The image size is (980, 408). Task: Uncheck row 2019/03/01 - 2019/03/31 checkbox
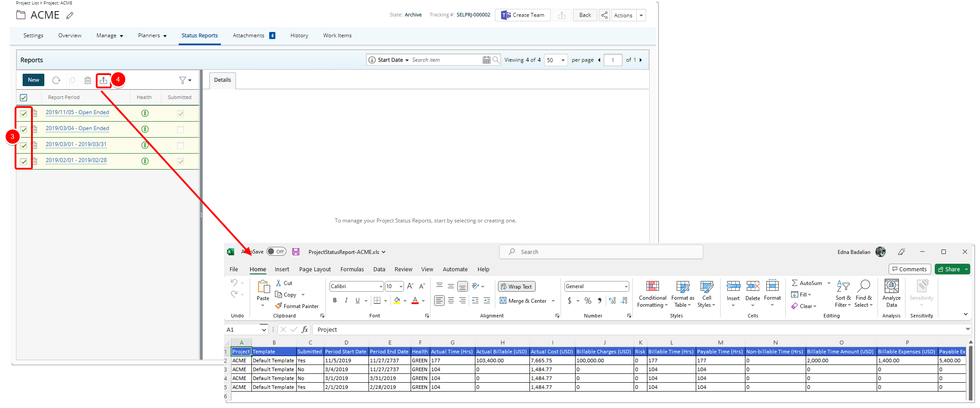[x=24, y=146]
